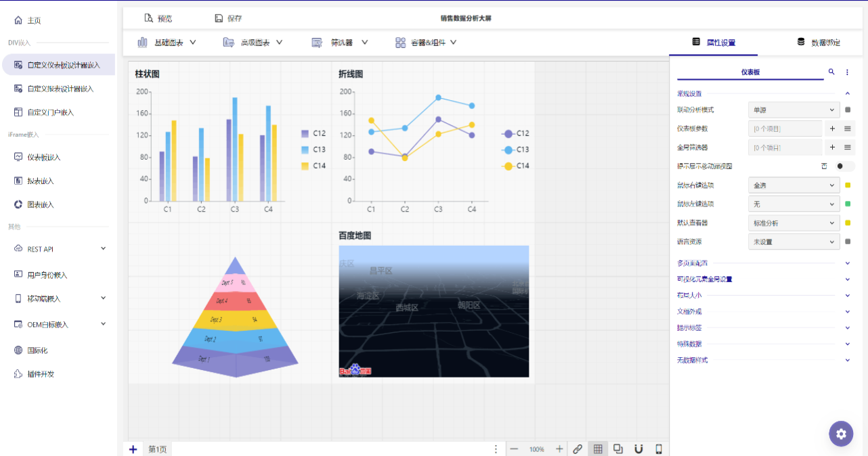
Task: Open the three-dot menu beside the search icon
Action: (847, 72)
